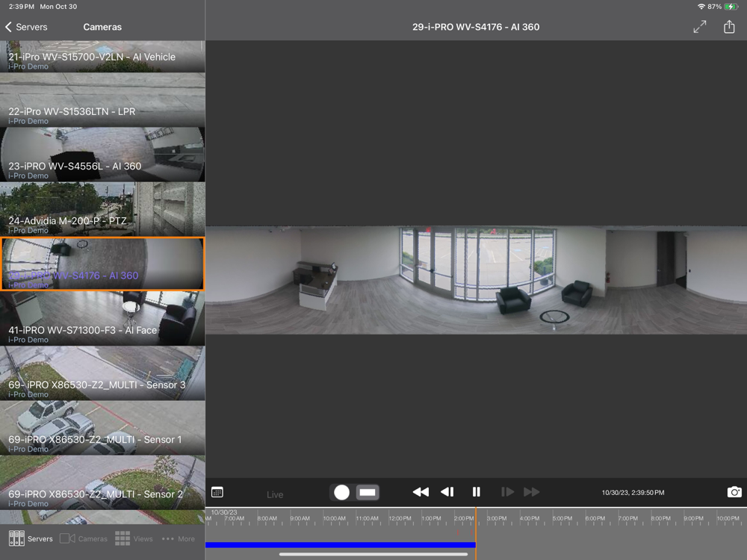This screenshot has width=747, height=560.
Task: Click the fast rewind button
Action: [420, 492]
